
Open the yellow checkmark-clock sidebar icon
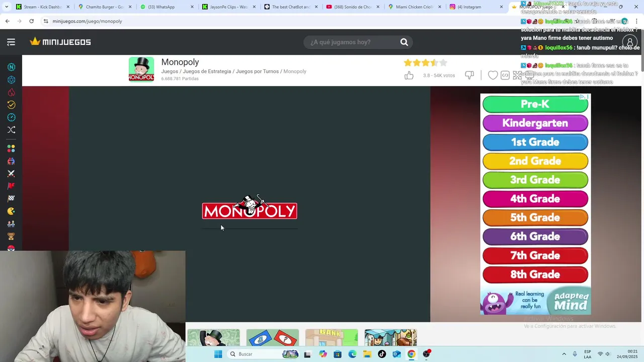pyautogui.click(x=11, y=105)
